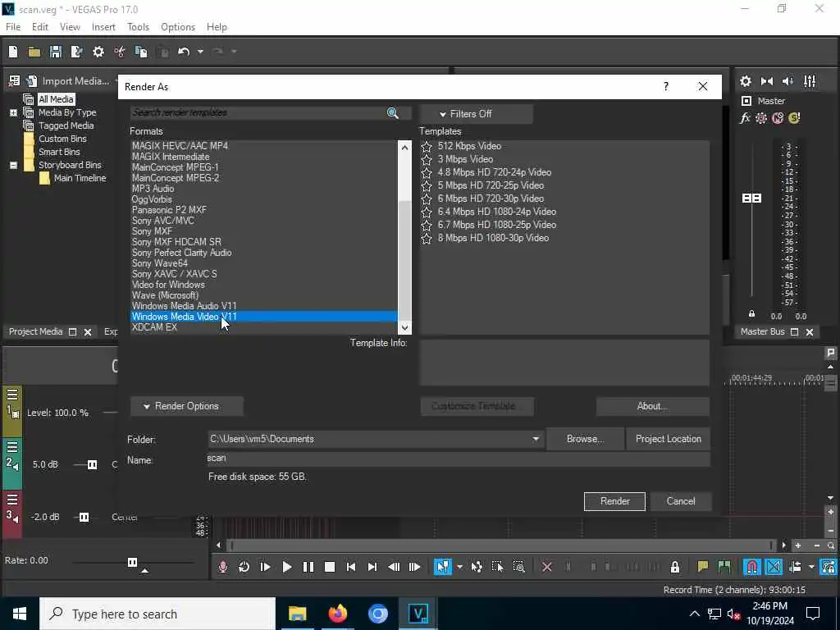Select the Selection Edit tool icon
This screenshot has width=840, height=630.
point(497,567)
